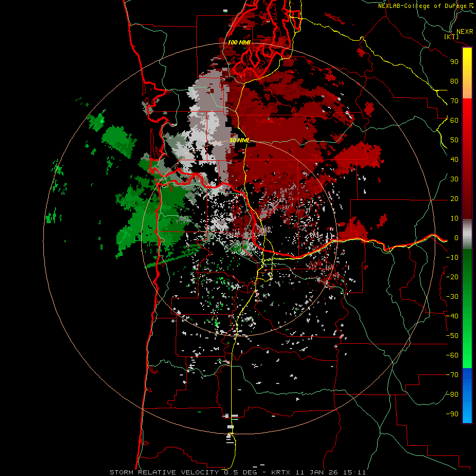476x476 pixels.
Task: Click the blue segment of the color scale
Action: 467,395
